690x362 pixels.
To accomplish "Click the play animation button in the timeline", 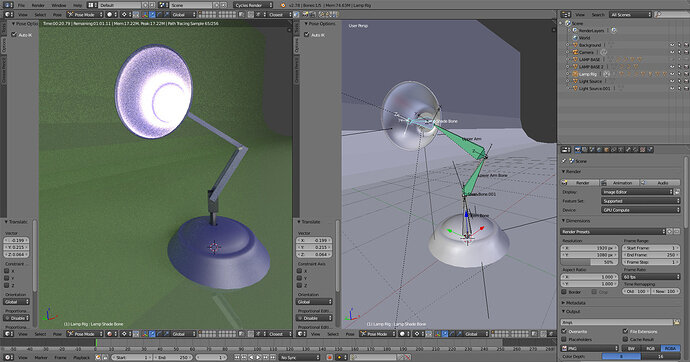I will (x=259, y=358).
